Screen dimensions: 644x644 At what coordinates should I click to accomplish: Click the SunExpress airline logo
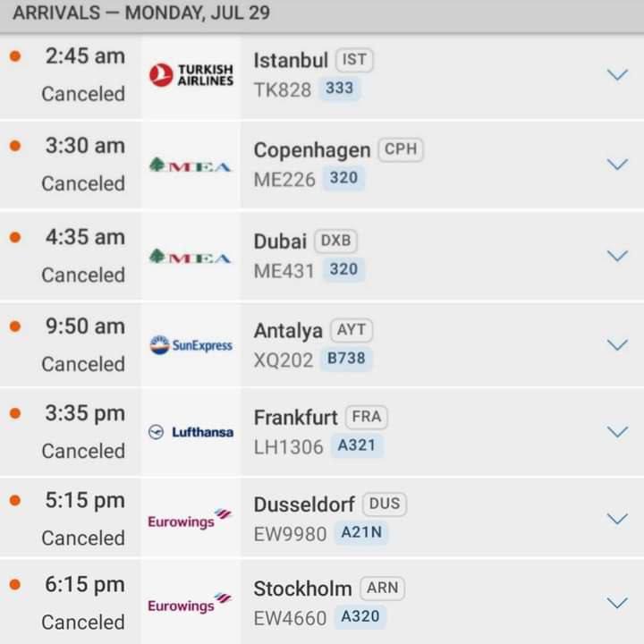[191, 345]
